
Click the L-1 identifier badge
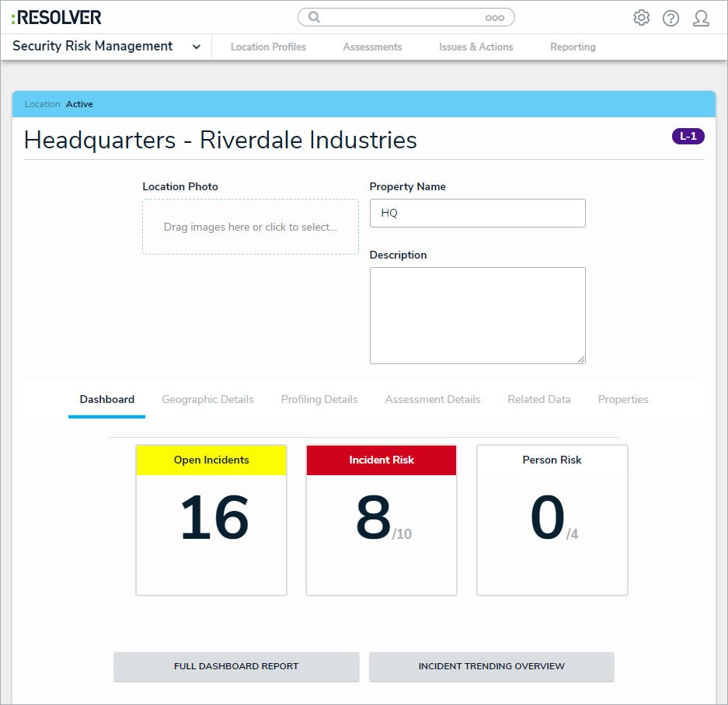(688, 137)
